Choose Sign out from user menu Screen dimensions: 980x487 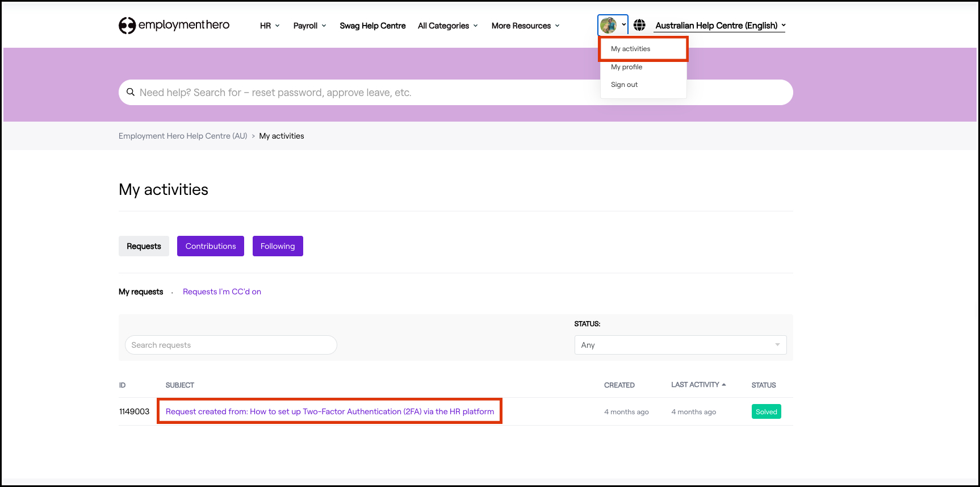pyautogui.click(x=624, y=85)
